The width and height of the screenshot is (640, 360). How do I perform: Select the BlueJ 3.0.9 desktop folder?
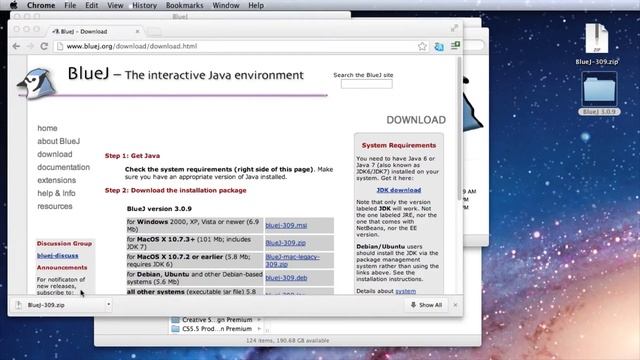click(x=599, y=94)
